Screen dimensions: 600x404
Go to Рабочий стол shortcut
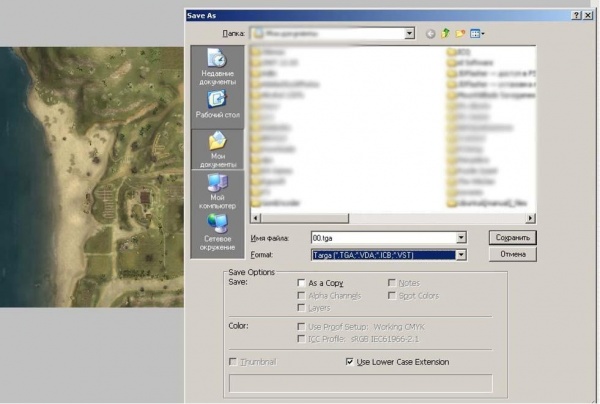(x=217, y=105)
